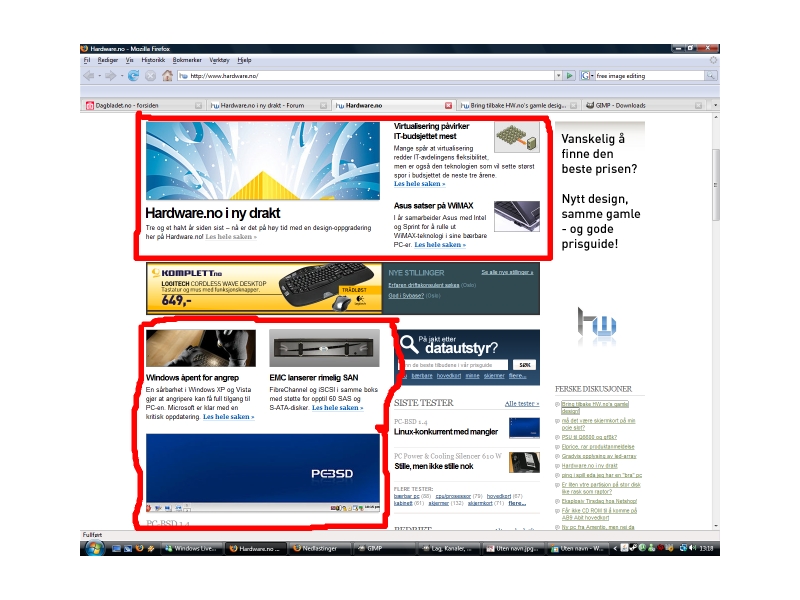Click the Windows Start orb

click(x=94, y=548)
